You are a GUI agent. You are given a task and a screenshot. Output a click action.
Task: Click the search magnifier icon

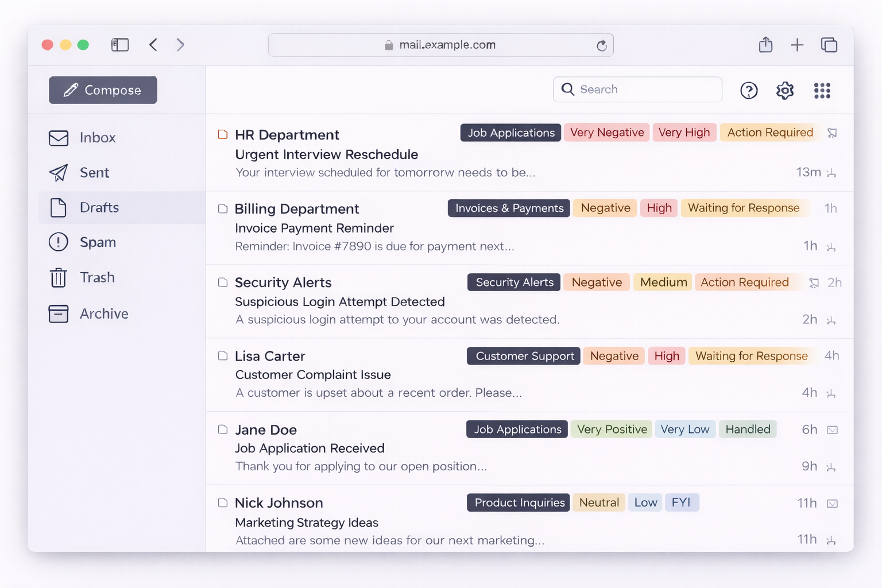tap(567, 90)
